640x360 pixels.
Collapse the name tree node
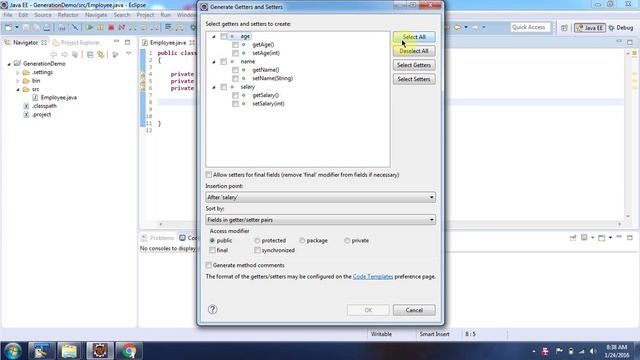pyautogui.click(x=213, y=62)
